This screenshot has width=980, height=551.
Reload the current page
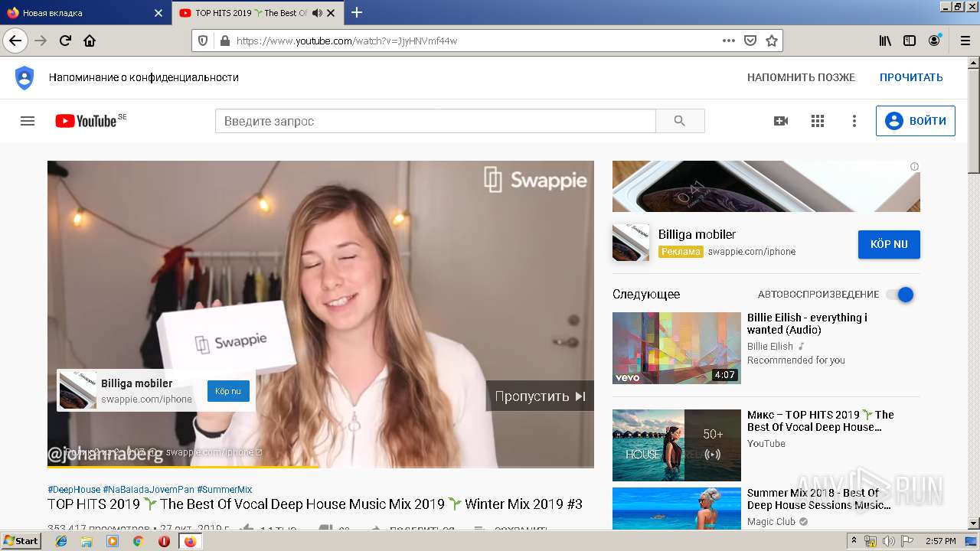point(65,41)
